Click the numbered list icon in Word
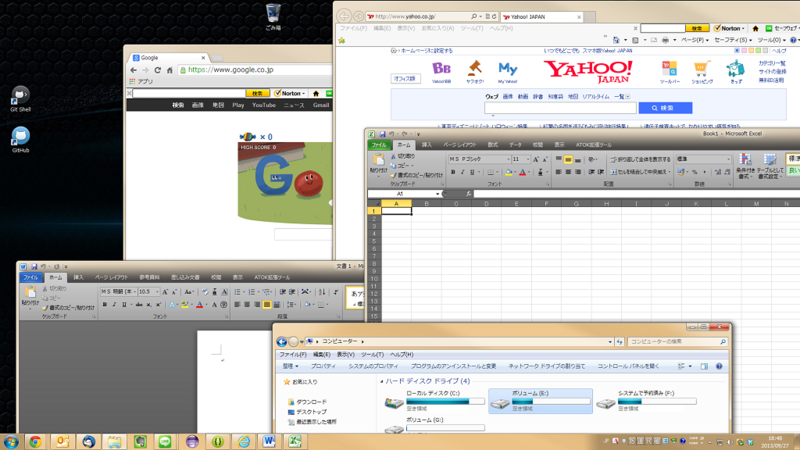The width and height of the screenshot is (800, 450). click(252, 292)
